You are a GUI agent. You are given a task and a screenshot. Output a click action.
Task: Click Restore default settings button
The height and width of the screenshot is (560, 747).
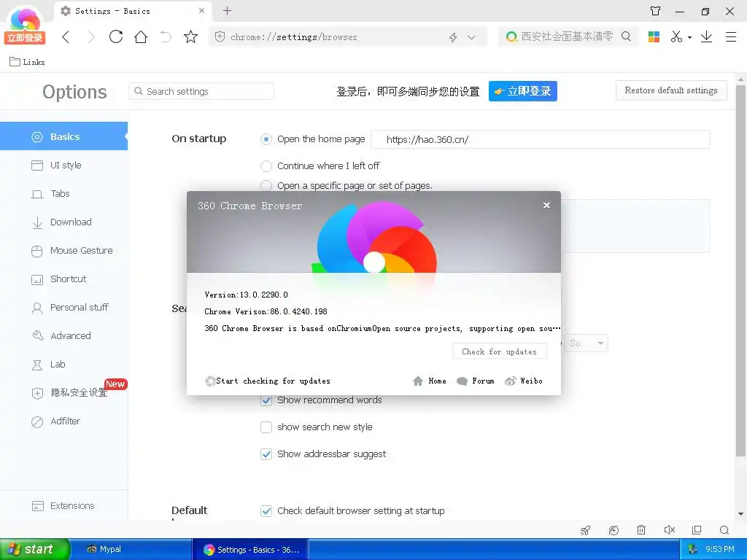tap(671, 90)
